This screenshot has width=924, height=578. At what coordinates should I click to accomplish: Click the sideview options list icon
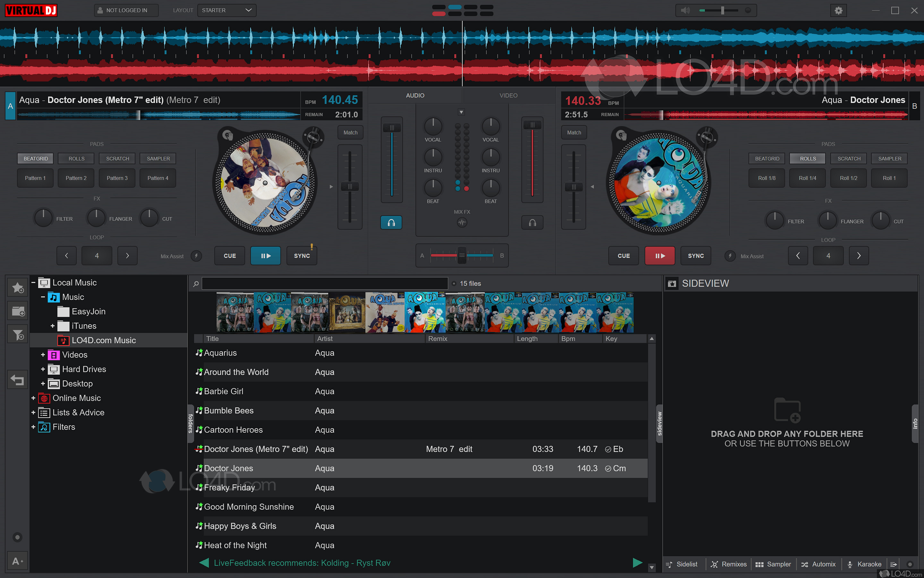[894, 564]
